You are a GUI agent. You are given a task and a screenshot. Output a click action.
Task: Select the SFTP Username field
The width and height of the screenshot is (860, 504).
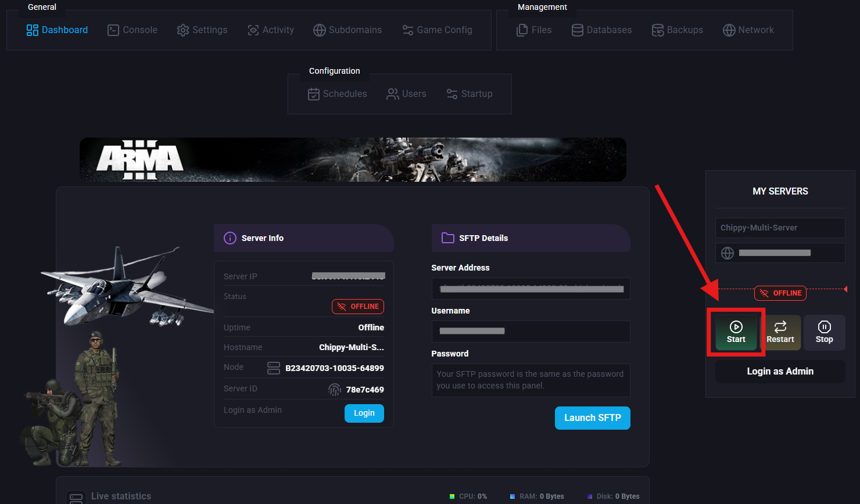coord(531,332)
